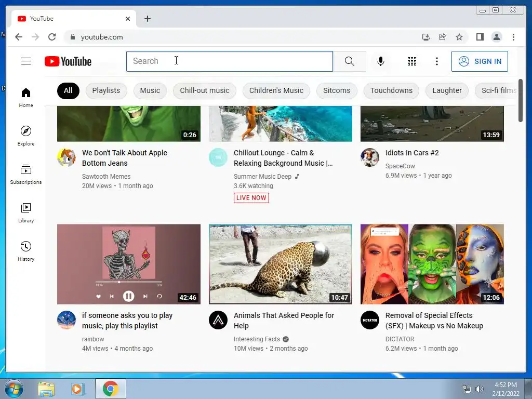The height and width of the screenshot is (399, 532).
Task: Open 'Animals That Asked People for Help' title
Action: tap(284, 320)
